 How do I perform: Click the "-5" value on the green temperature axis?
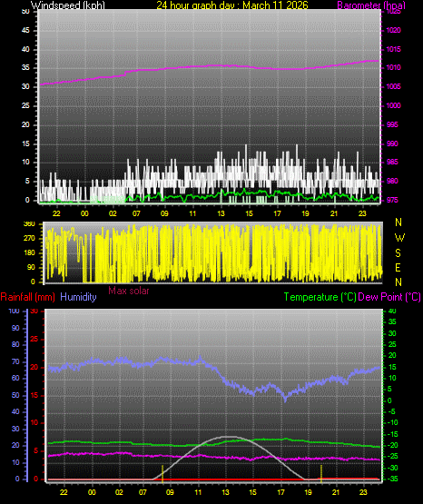coord(391,412)
